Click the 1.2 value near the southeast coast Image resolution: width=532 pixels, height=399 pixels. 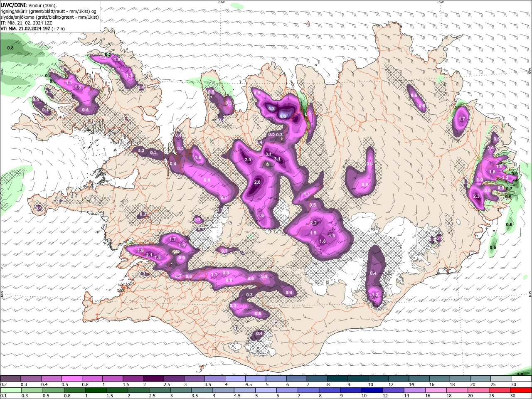click(x=375, y=294)
